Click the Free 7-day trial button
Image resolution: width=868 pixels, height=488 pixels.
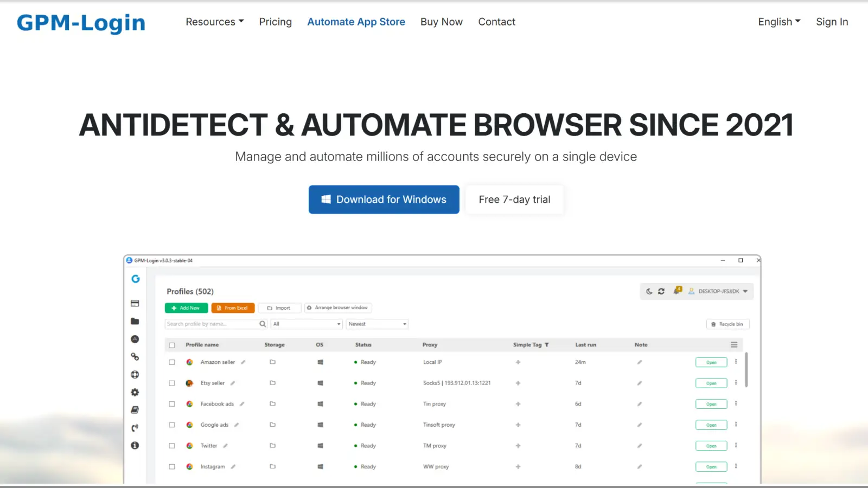[x=514, y=200]
